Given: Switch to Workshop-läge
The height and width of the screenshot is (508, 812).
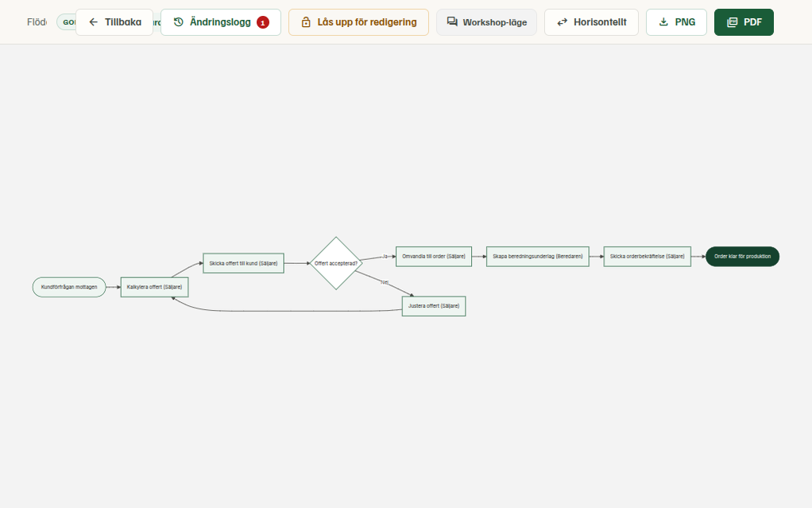Looking at the screenshot, I should click(486, 22).
